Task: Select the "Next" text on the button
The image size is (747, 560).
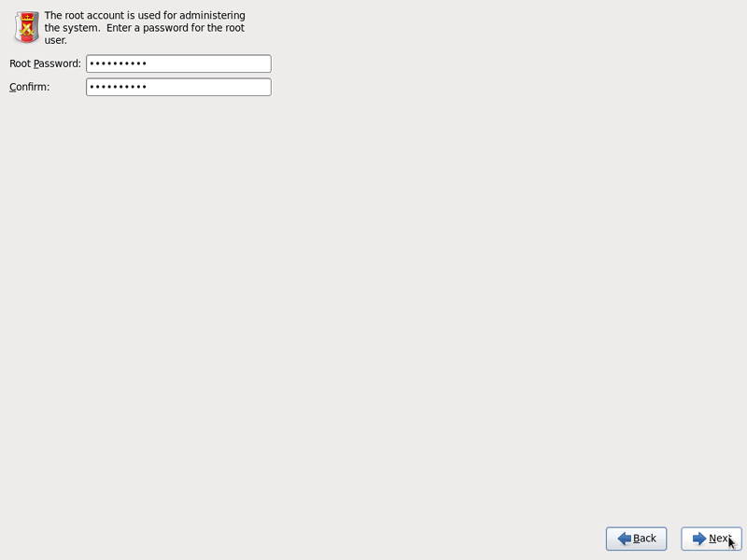Action: (720, 539)
